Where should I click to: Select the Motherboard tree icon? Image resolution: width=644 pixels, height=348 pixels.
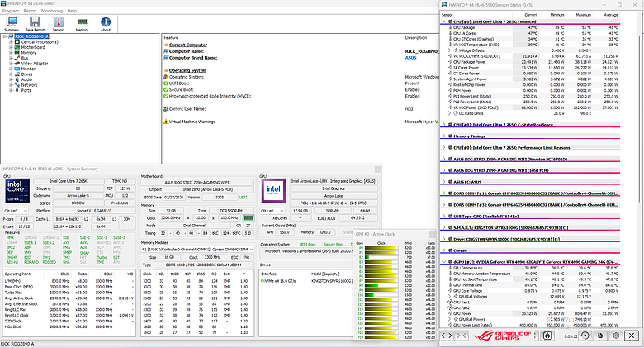(x=17, y=47)
